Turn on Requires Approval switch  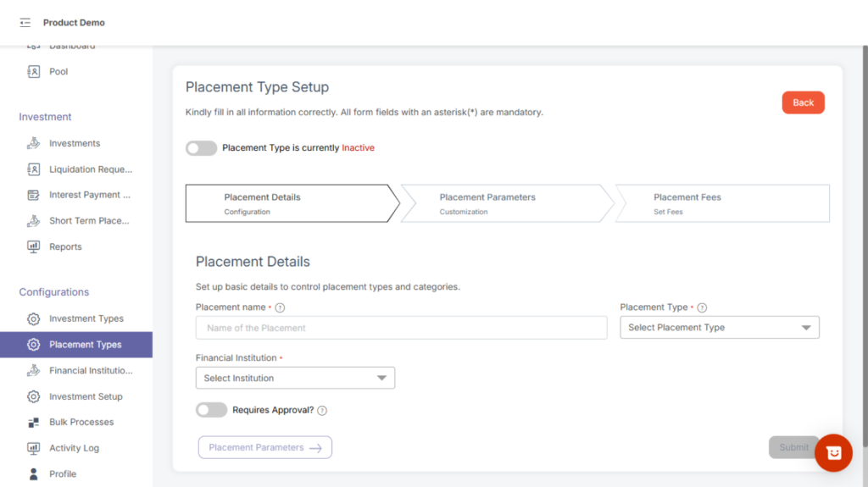(x=211, y=410)
